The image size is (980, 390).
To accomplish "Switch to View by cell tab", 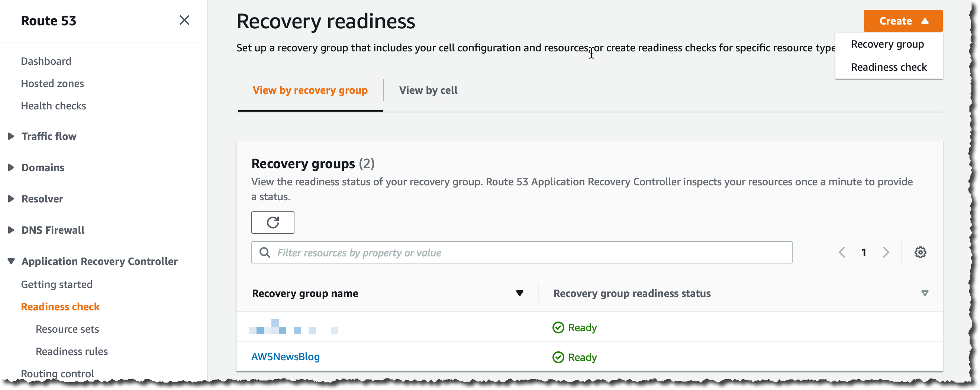I will [428, 90].
